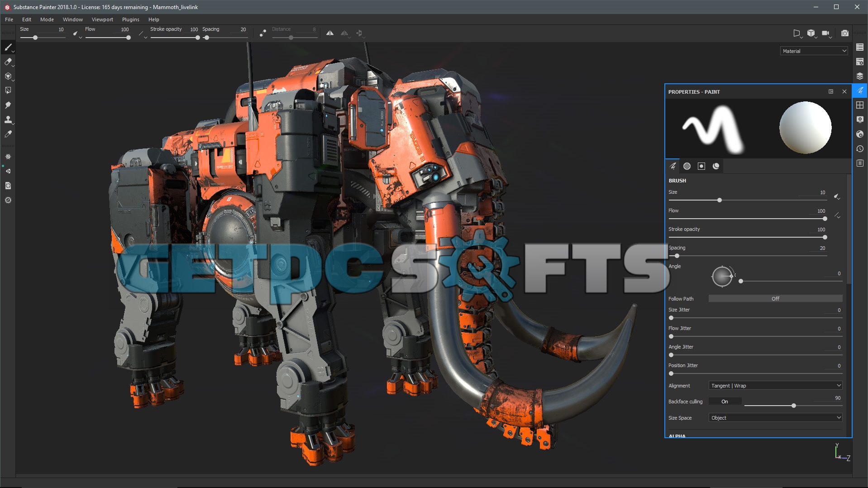Select the Paint brush tool
The width and height of the screenshot is (868, 488).
pos(8,48)
